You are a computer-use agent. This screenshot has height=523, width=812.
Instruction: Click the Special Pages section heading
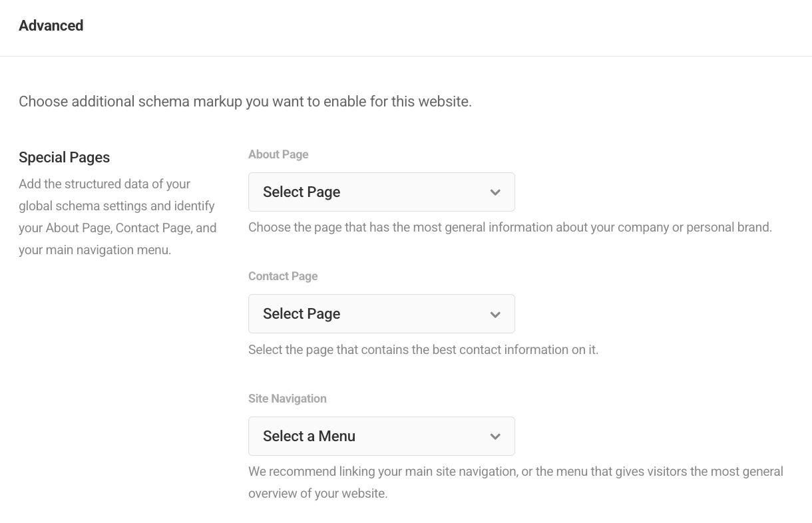tap(64, 157)
